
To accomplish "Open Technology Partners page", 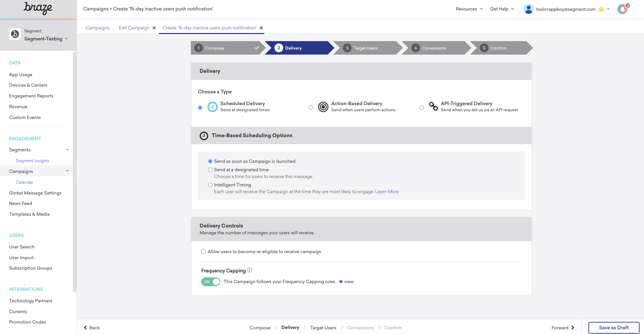I will pos(31,301).
